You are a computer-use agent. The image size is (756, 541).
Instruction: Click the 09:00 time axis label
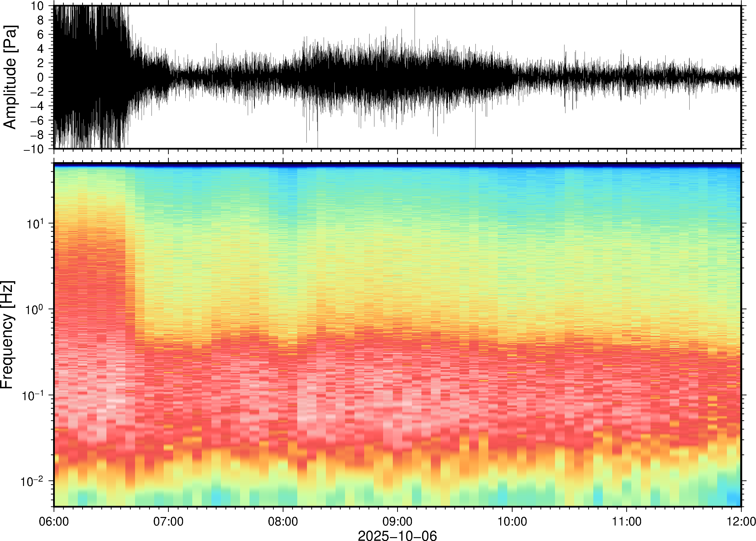(x=397, y=521)
